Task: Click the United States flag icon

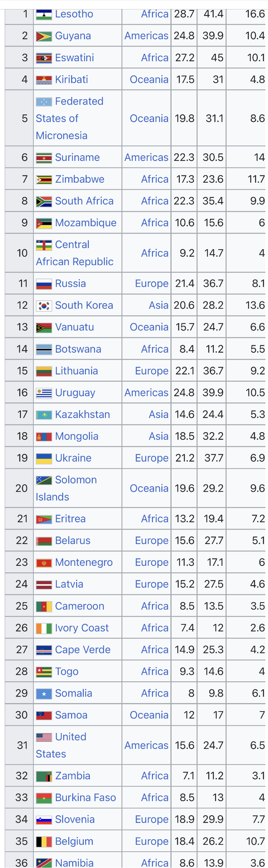Action: point(44,737)
